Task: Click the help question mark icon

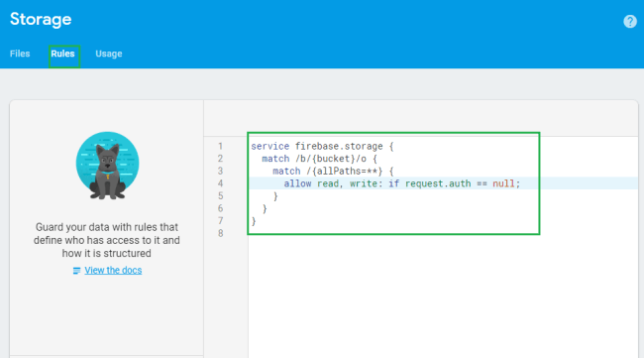Action: pos(629,21)
